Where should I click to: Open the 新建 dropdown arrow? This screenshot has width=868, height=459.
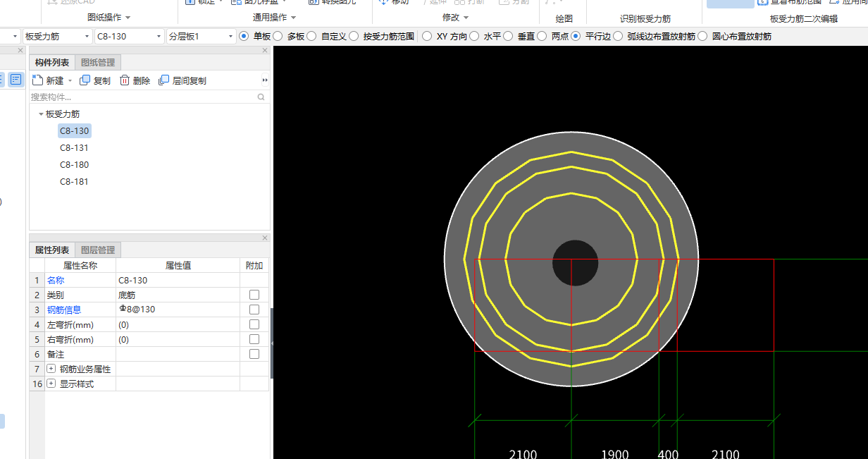(70, 81)
